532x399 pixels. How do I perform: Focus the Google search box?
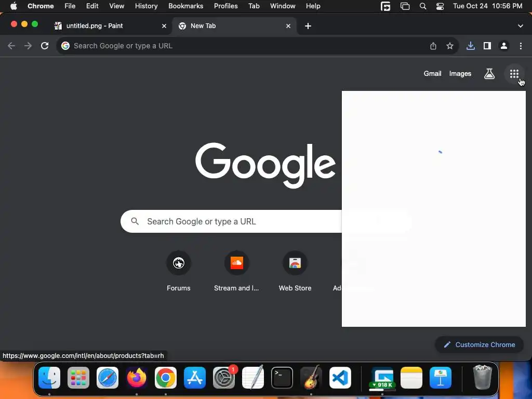tap(231, 221)
